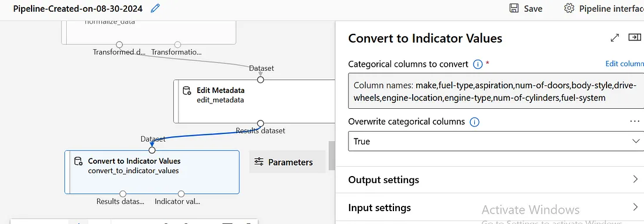This screenshot has height=224, width=644.
Task: Click the Results dataset output port of Convert node
Action: [123, 194]
